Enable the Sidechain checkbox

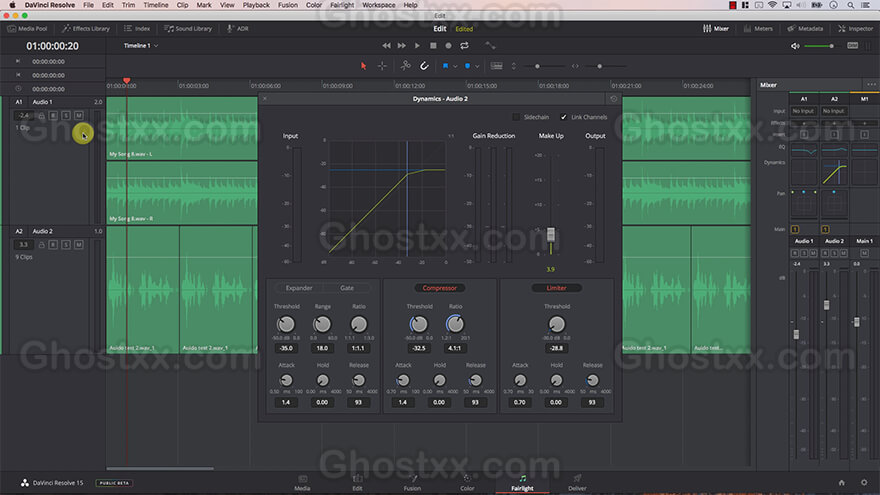point(516,117)
